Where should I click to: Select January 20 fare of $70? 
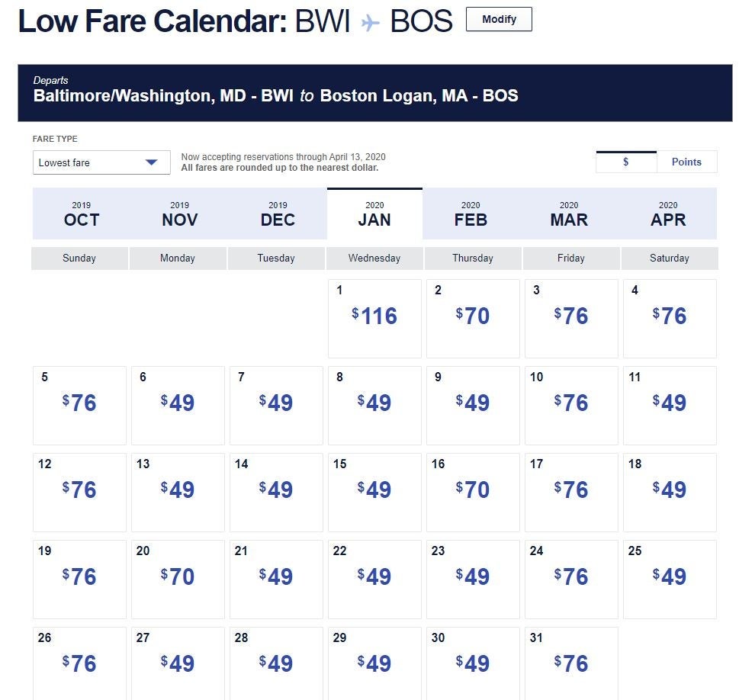pos(178,580)
